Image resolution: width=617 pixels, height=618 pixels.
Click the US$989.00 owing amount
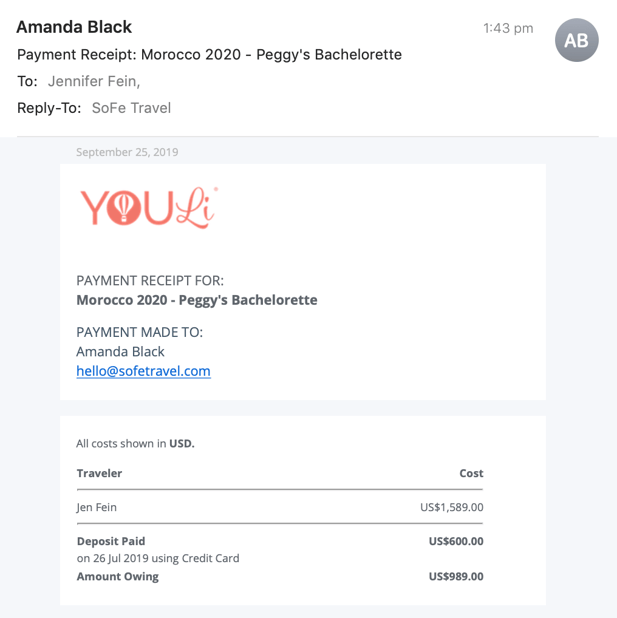coord(456,576)
